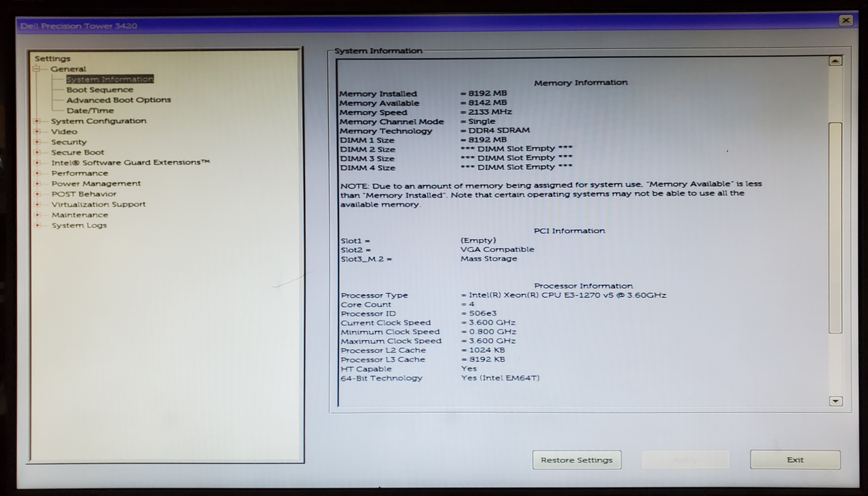Viewport: 868px width, 496px height.
Task: Select the Secure Boot category label
Action: 78,152
